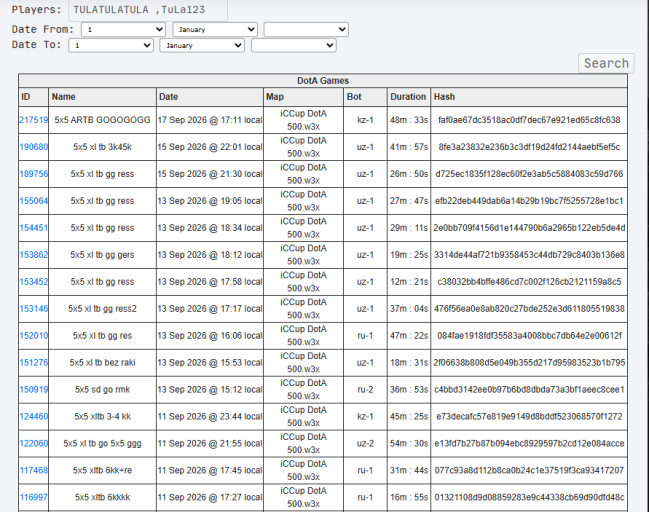
Task: Open game ID 155064 link
Action: pos(34,201)
